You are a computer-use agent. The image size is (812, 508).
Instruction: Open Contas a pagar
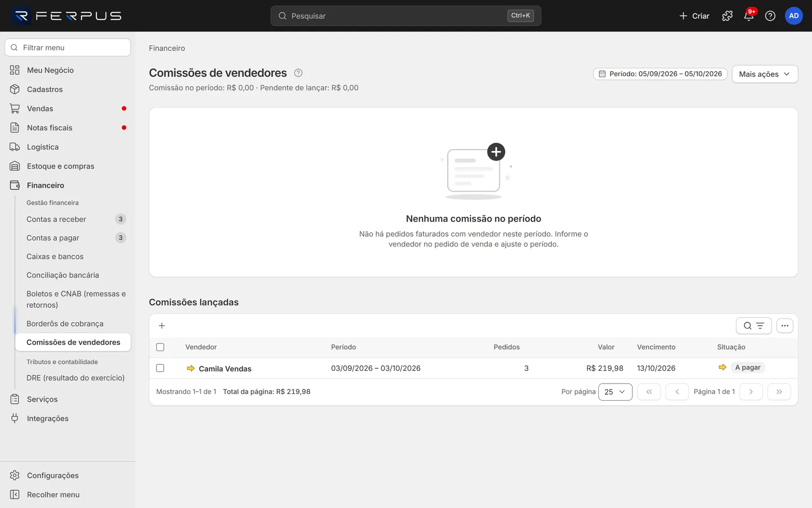[x=73, y=238]
